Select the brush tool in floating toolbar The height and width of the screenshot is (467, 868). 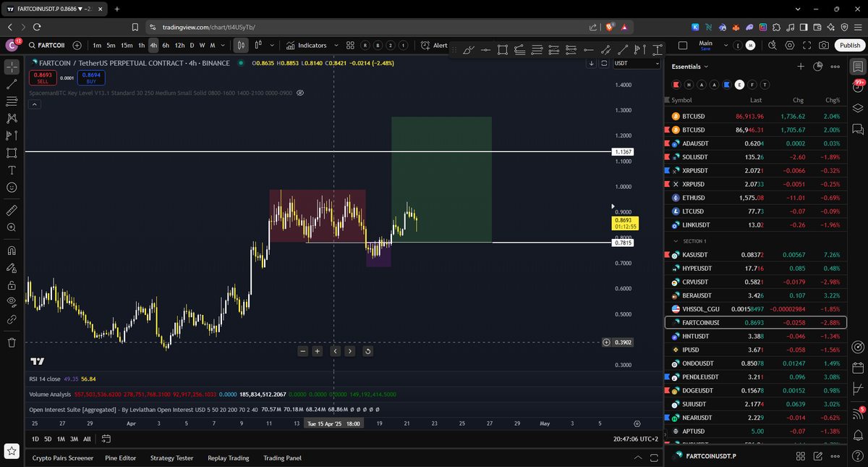tap(468, 50)
